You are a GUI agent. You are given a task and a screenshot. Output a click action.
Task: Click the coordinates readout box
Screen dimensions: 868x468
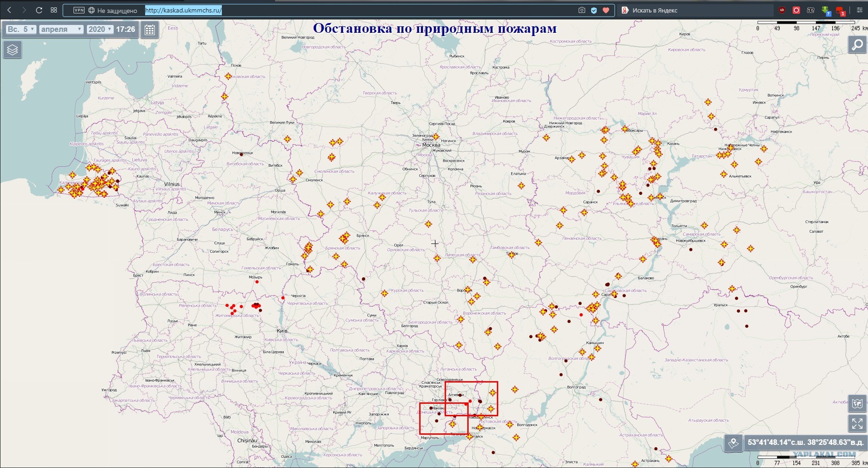(806, 443)
